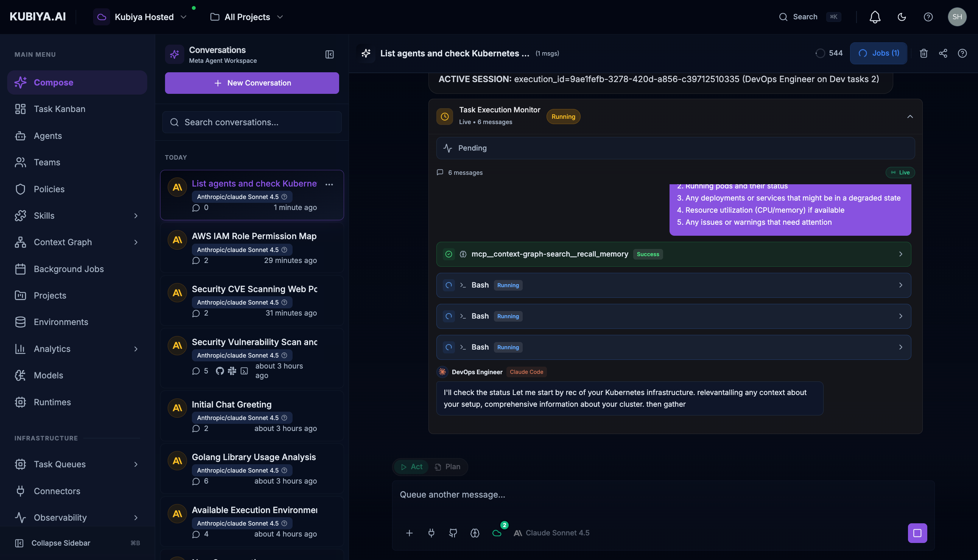Open Background Jobs from the sidebar

[x=68, y=269]
